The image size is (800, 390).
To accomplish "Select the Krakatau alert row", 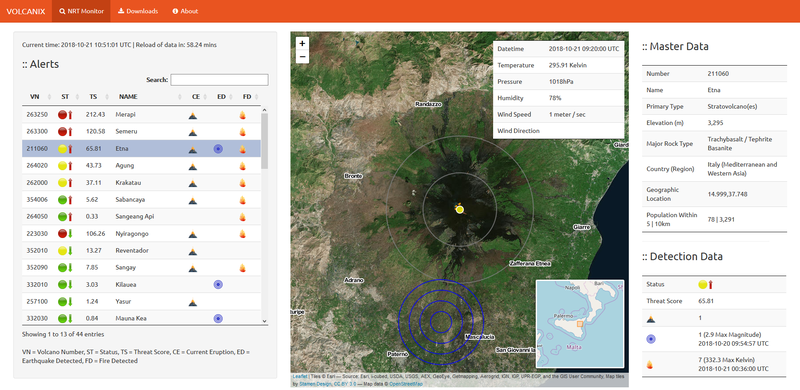I will [x=141, y=182].
